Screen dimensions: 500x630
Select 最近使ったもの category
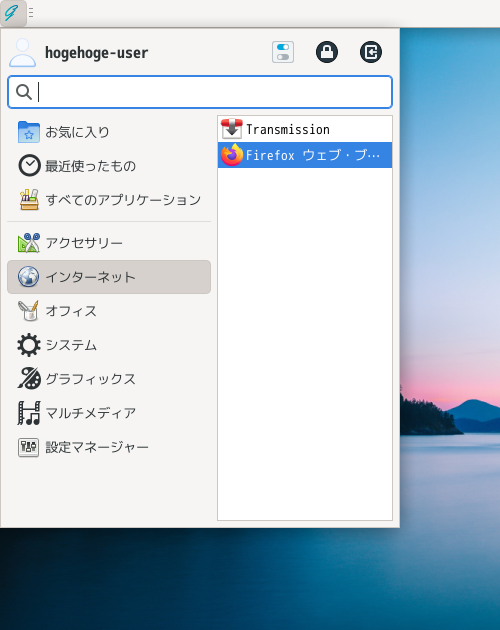pyautogui.click(x=109, y=166)
